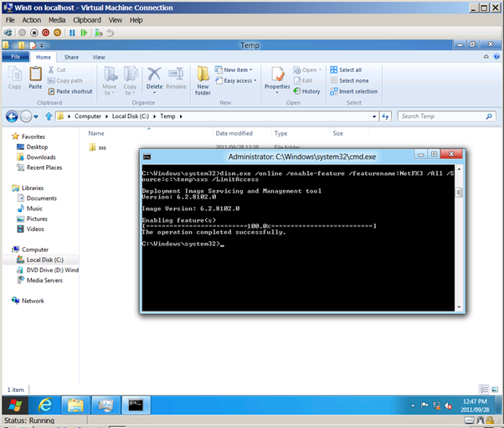The width and height of the screenshot is (504, 428).
Task: Click the Date modified column header
Action: [x=234, y=133]
